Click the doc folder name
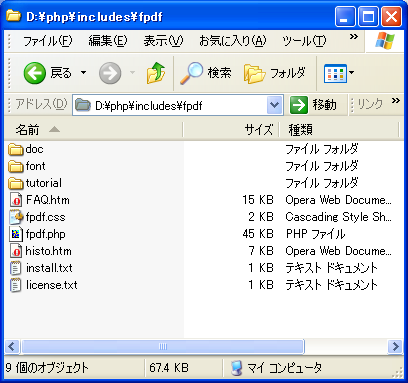This screenshot has width=408, height=383. pos(34,149)
